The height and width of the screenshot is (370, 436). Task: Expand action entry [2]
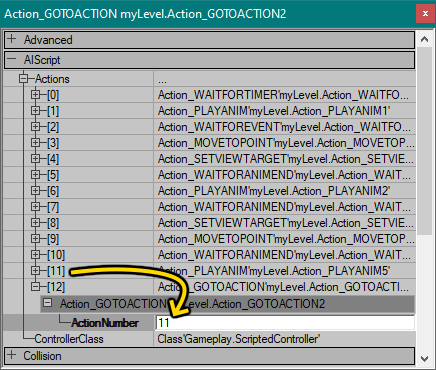click(35, 127)
